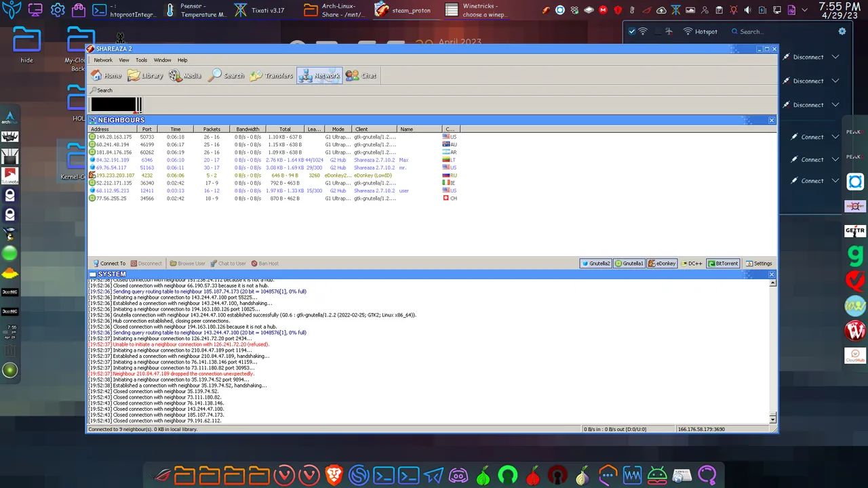Select neighbour 149.28.163.175 row
This screenshot has width=868, height=488.
tap(275, 137)
